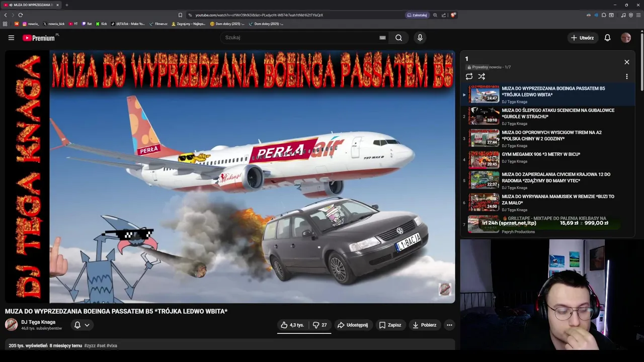This screenshot has width=644, height=362.
Task: Open playlist three-dot options menu
Action: [627, 76]
